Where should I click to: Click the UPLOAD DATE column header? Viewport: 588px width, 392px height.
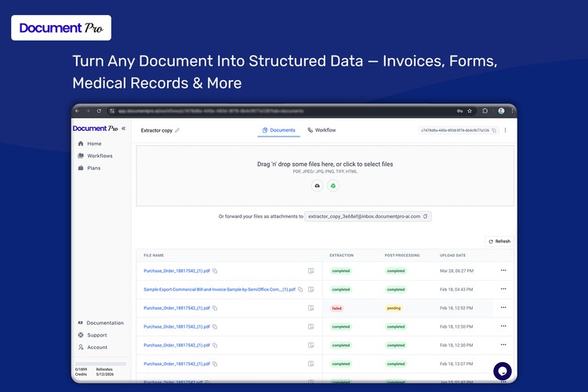pyautogui.click(x=452, y=256)
